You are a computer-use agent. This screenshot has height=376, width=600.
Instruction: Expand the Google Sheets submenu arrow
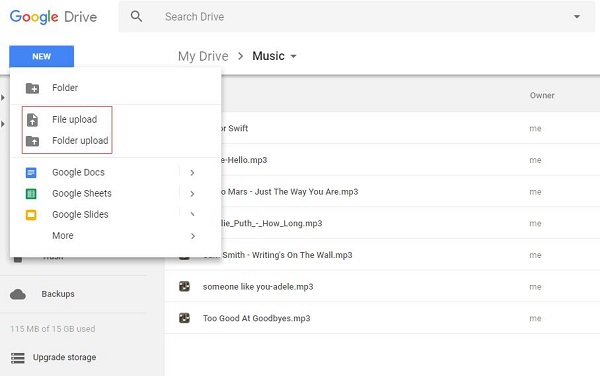click(x=192, y=194)
